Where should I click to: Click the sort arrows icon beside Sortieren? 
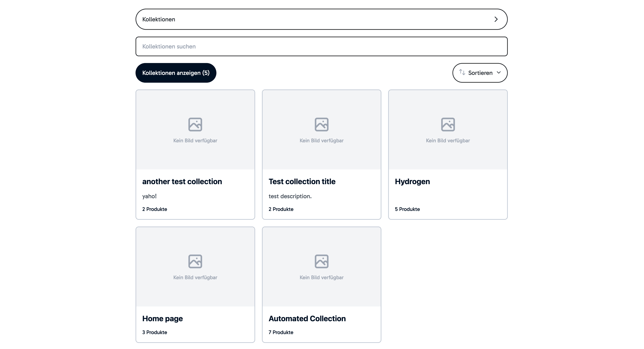[x=462, y=72]
